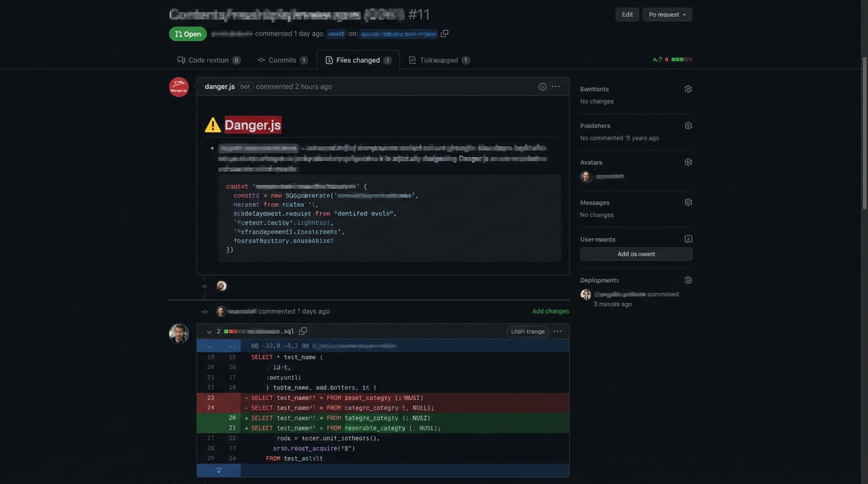
Task: Open the Talkwraged tab
Action: [x=439, y=60]
